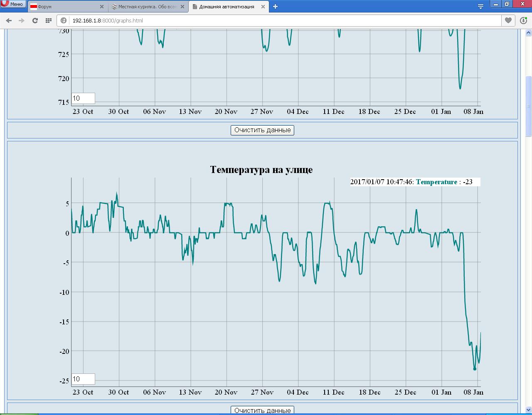Click the address bar URL field
The width and height of the screenshot is (532, 415).
[249, 20]
